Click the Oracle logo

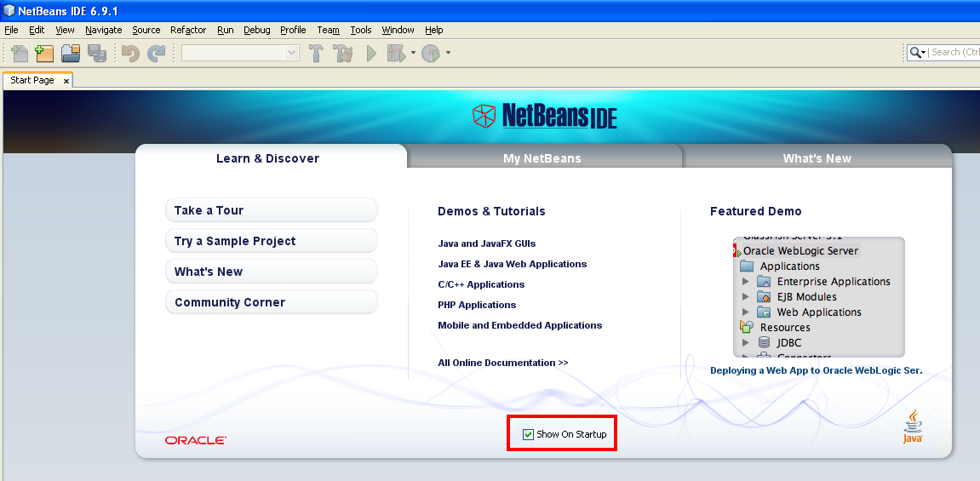pos(196,440)
